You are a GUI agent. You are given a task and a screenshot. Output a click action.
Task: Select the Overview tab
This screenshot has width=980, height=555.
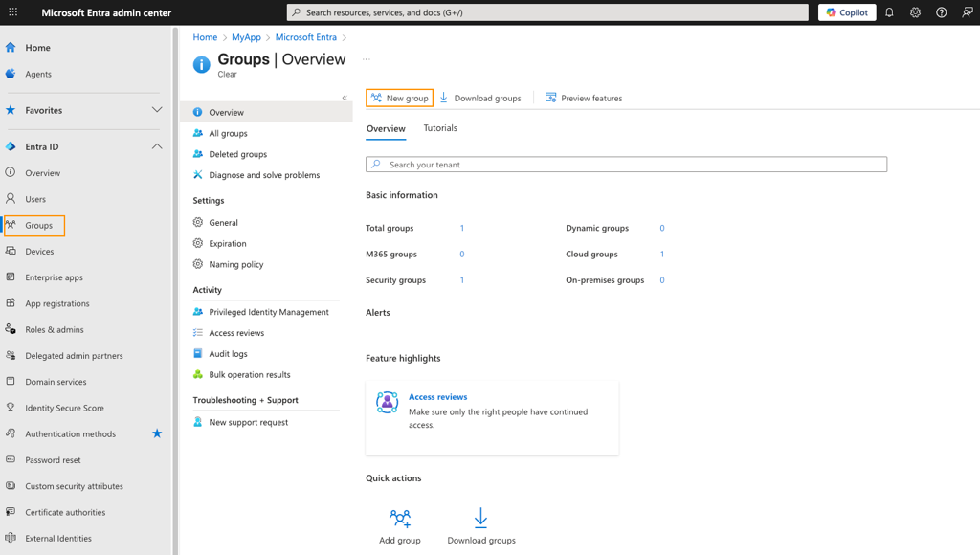[386, 129]
